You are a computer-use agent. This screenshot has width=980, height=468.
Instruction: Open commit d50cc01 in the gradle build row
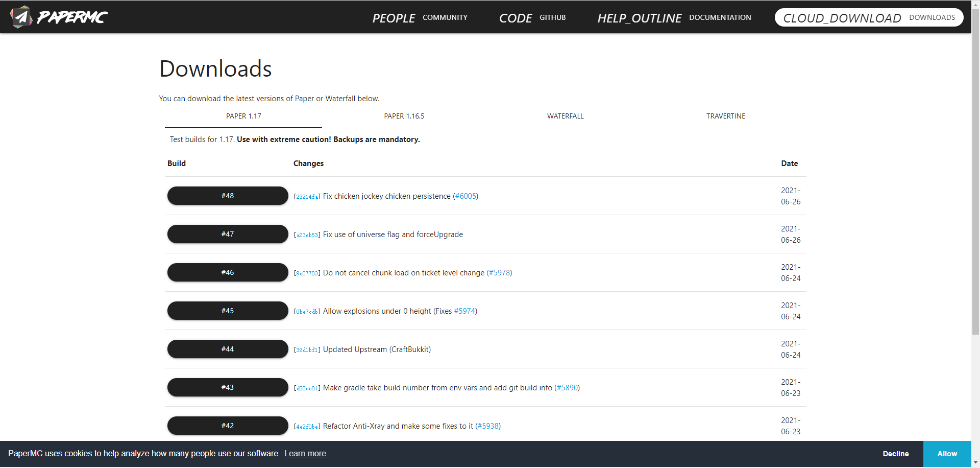click(307, 388)
